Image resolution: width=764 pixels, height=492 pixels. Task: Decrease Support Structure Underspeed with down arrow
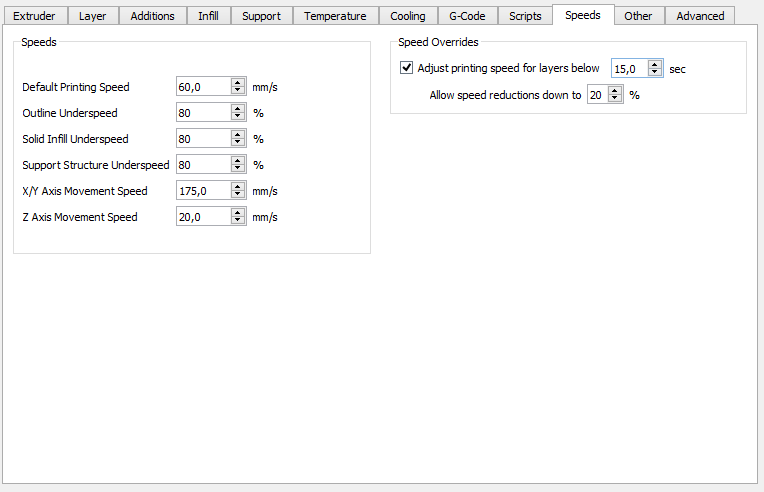point(238,169)
